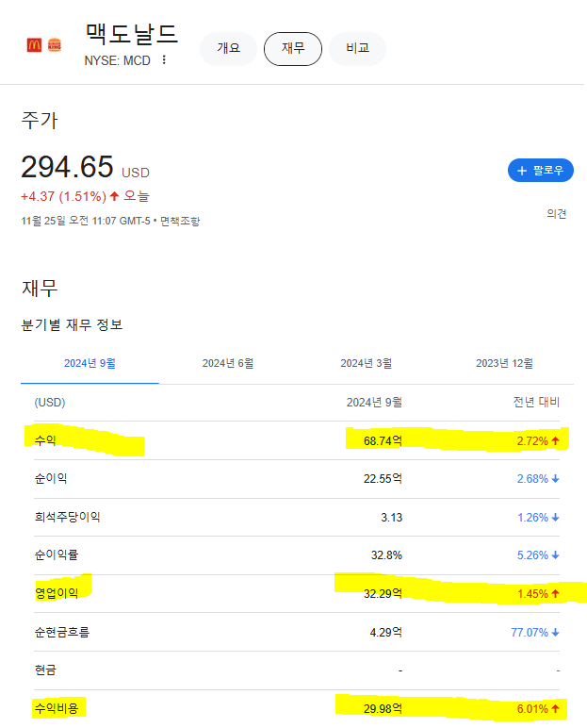Click the 수익비용 row label

[x=57, y=708]
